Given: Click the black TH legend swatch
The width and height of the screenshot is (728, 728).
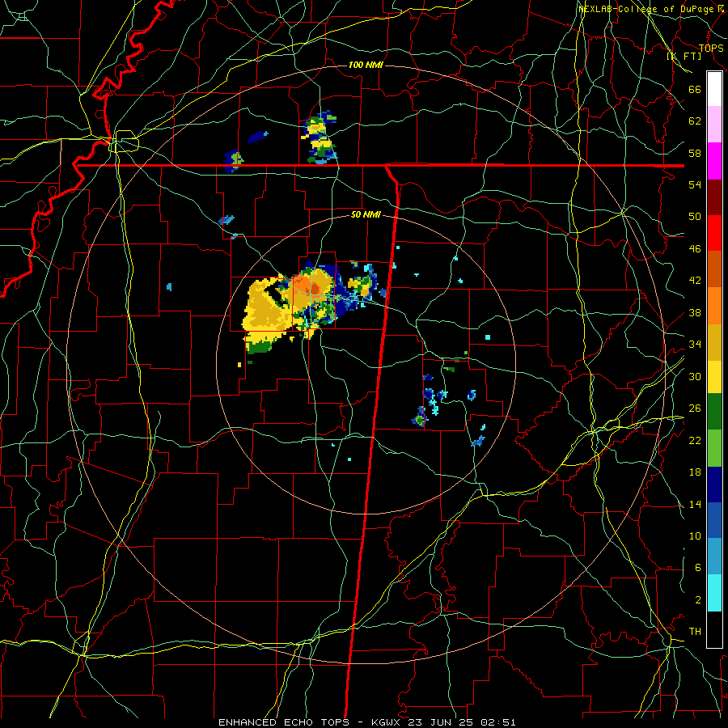Looking at the screenshot, I should 714,629.
